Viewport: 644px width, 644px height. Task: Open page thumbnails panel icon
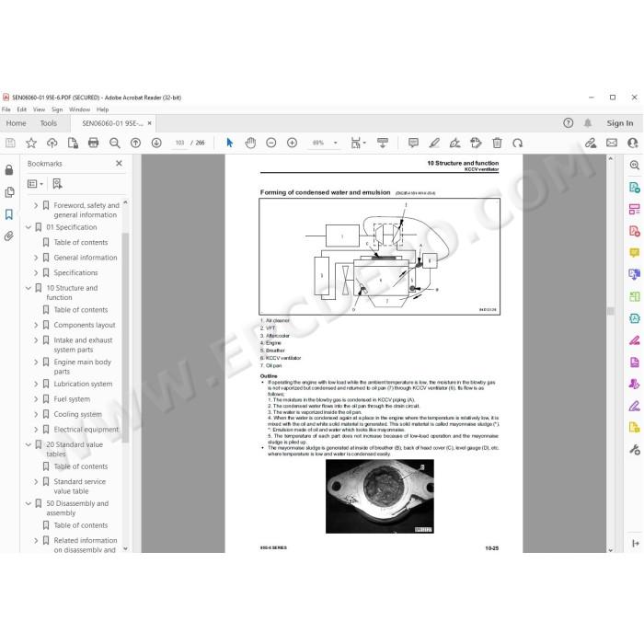pyautogui.click(x=9, y=191)
